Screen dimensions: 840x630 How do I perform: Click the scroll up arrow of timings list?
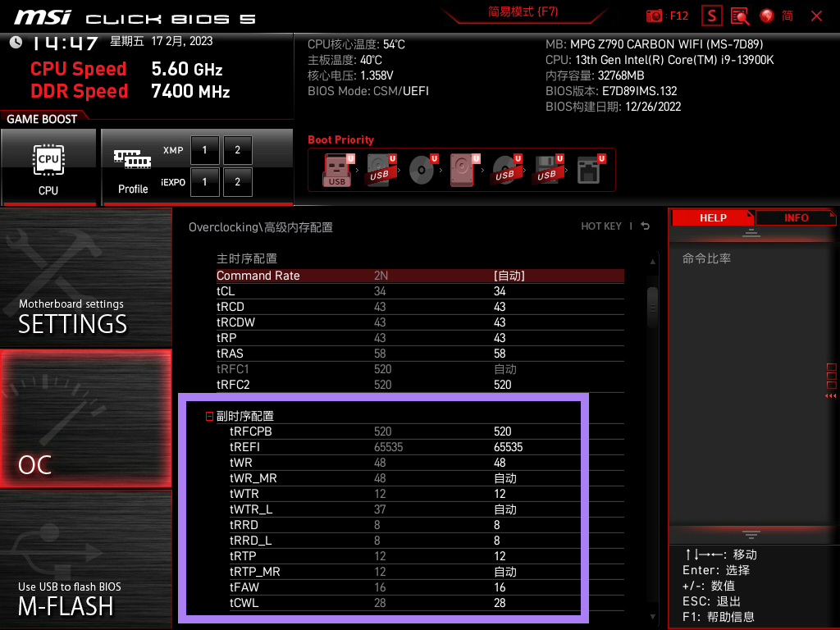[652, 262]
